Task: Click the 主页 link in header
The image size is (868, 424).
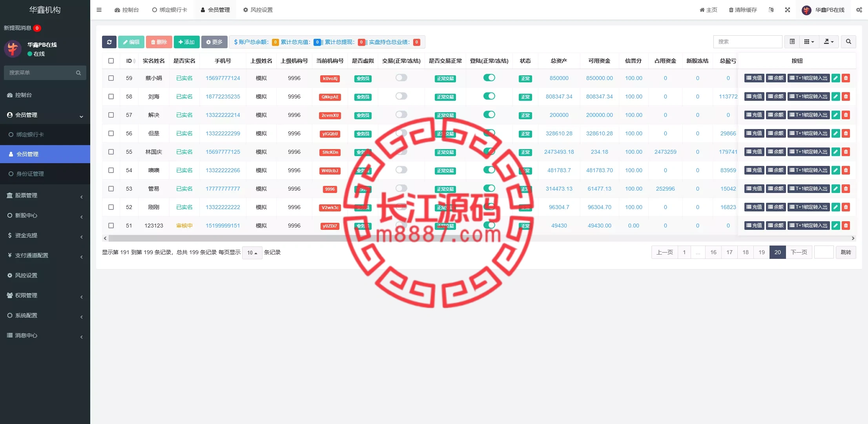Action: [x=708, y=10]
